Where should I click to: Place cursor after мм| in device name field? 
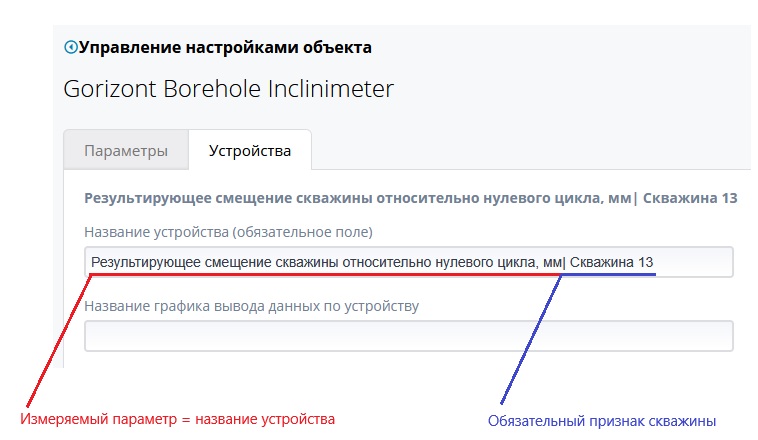pyautogui.click(x=567, y=263)
